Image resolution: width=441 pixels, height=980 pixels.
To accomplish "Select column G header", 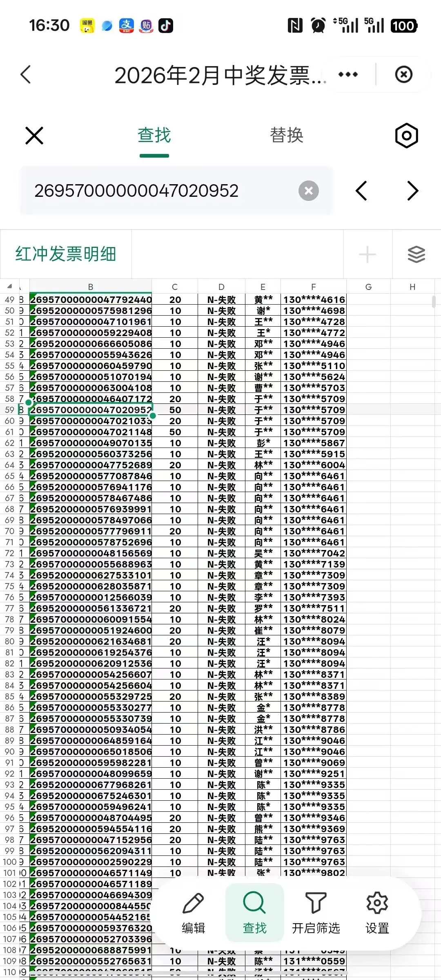I will click(368, 287).
